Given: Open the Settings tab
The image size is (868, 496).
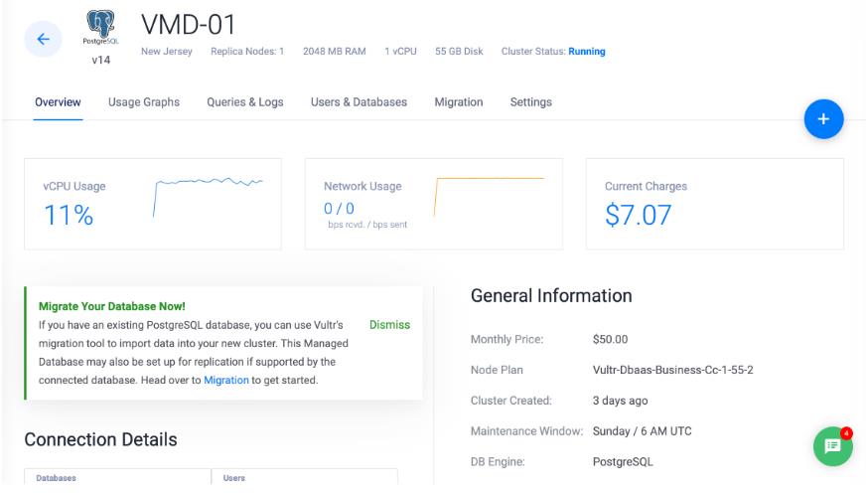Looking at the screenshot, I should coord(530,102).
